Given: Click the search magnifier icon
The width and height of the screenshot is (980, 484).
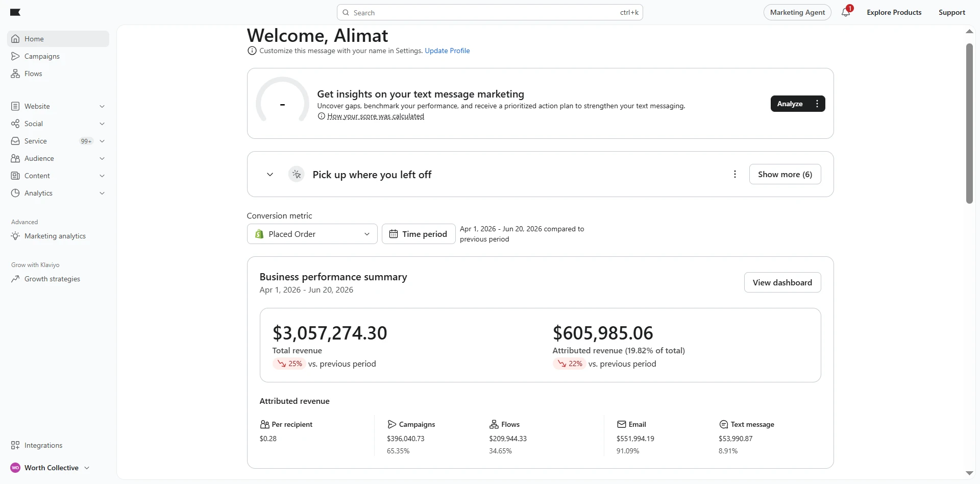Looking at the screenshot, I should click(346, 12).
